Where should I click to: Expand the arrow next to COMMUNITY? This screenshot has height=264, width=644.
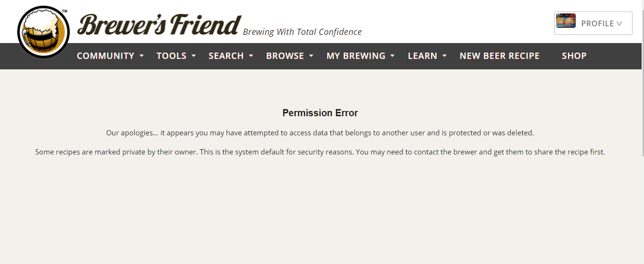tap(141, 56)
